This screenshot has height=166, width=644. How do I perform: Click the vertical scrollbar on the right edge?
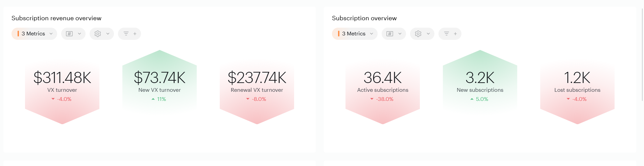(642, 54)
